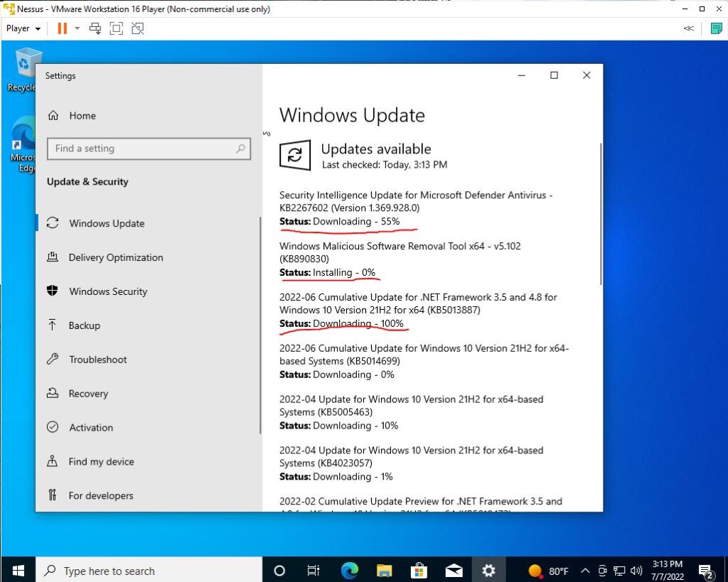The height and width of the screenshot is (582, 728).
Task: Click the 'Status: Installing - 0%' line
Action: [327, 272]
